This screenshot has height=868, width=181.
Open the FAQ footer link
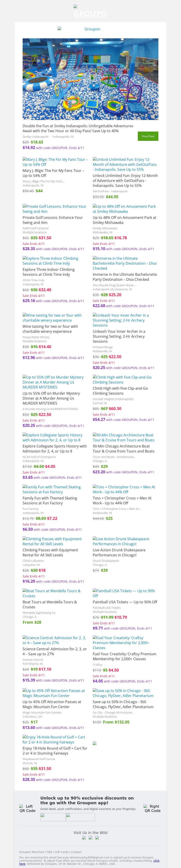(x=50, y=852)
